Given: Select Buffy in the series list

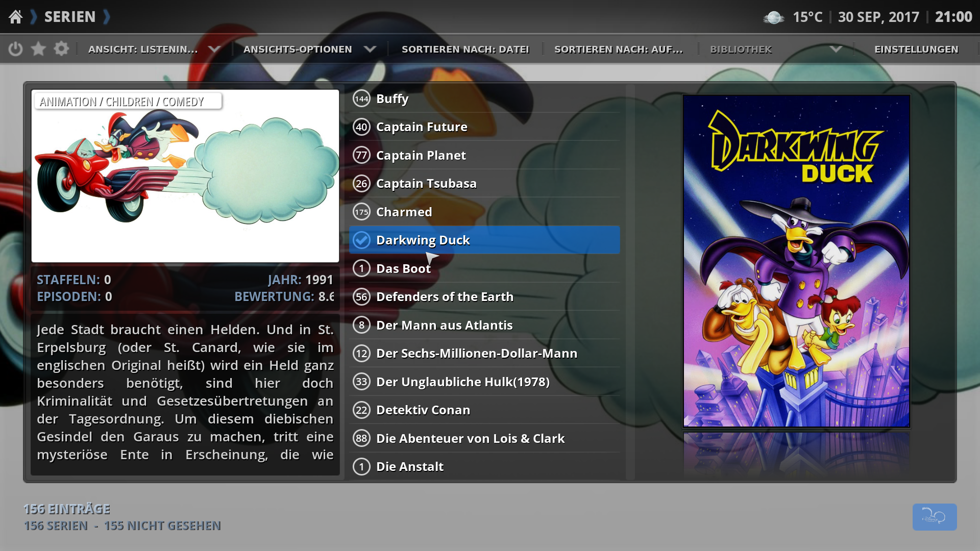Looking at the screenshot, I should click(484, 99).
